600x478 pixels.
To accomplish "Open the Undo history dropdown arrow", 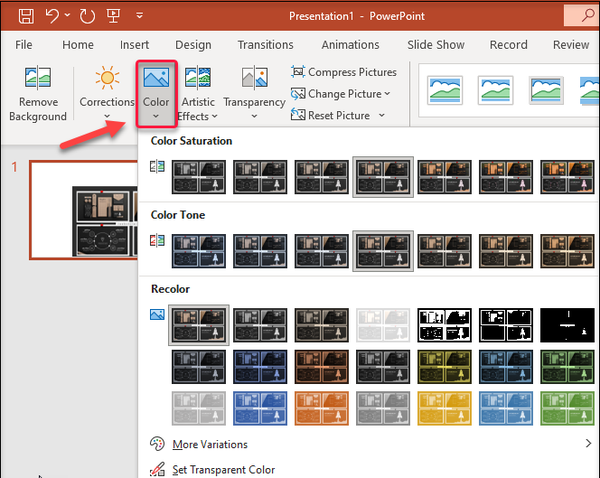I will pyautogui.click(x=67, y=15).
